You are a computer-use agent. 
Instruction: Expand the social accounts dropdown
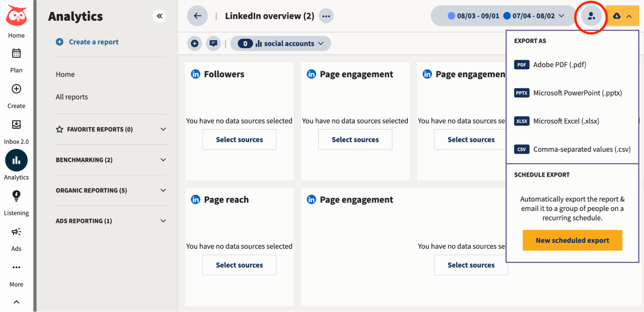(x=320, y=43)
